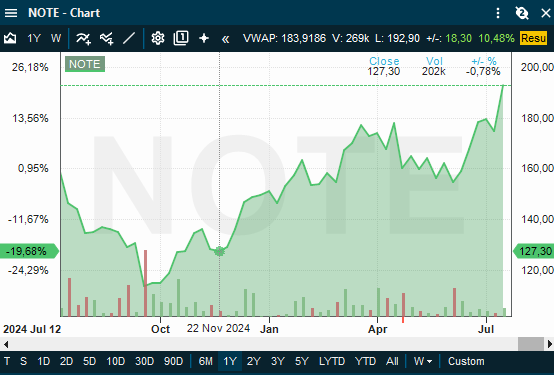Open chart settings gear

click(158, 38)
